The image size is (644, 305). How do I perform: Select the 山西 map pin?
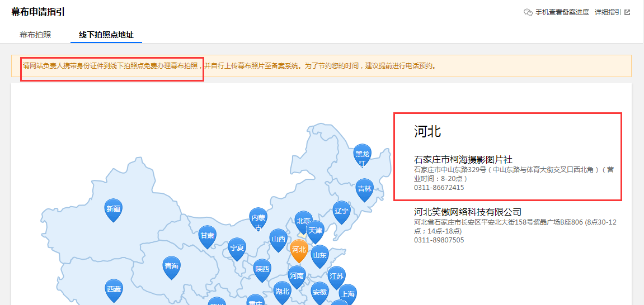pos(279,240)
